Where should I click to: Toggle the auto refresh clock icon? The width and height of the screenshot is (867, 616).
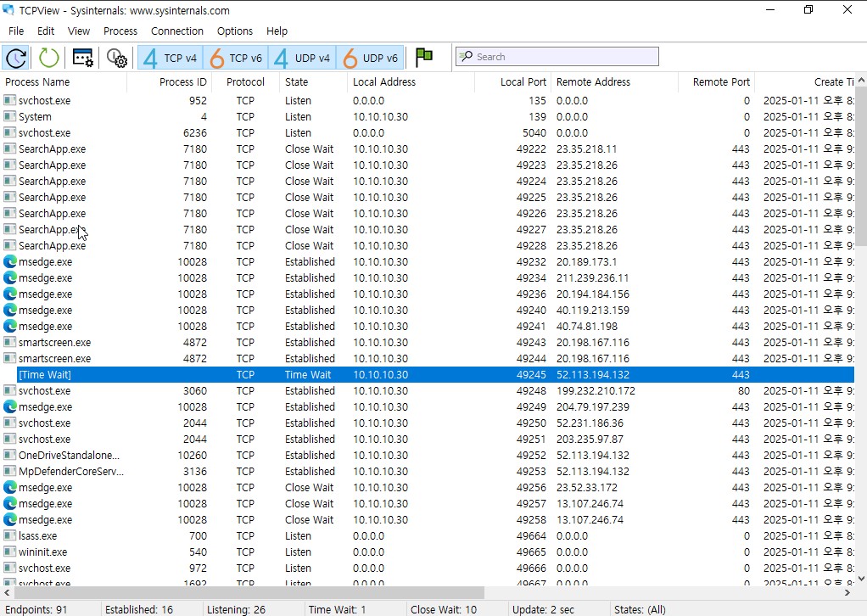[x=16, y=58]
